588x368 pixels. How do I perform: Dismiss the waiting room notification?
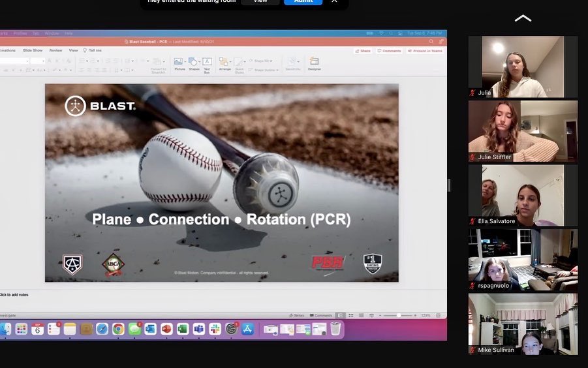334,1
